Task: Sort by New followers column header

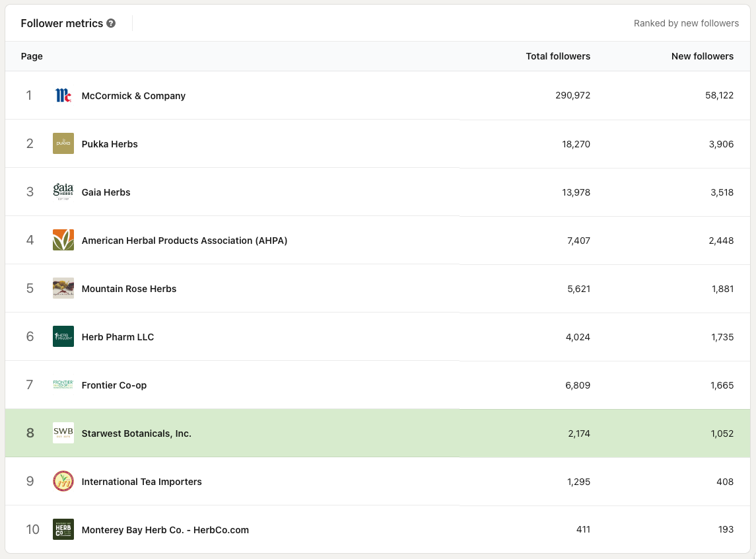Action: coord(702,56)
